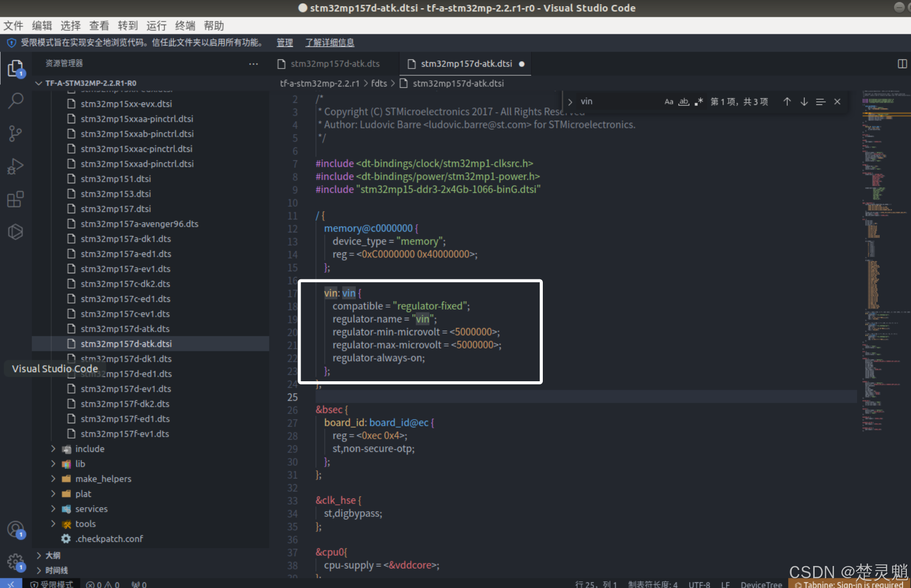
Task: Open the Source Control view
Action: [16, 134]
